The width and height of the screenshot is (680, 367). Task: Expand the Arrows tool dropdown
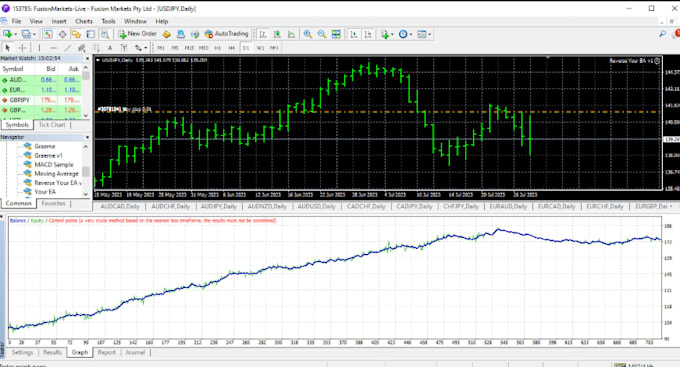pyautogui.click(x=145, y=48)
